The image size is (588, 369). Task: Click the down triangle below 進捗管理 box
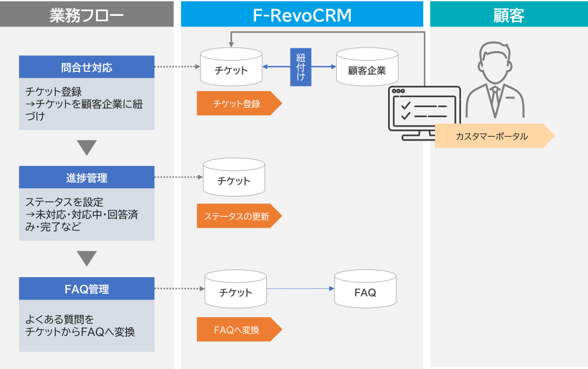86,258
